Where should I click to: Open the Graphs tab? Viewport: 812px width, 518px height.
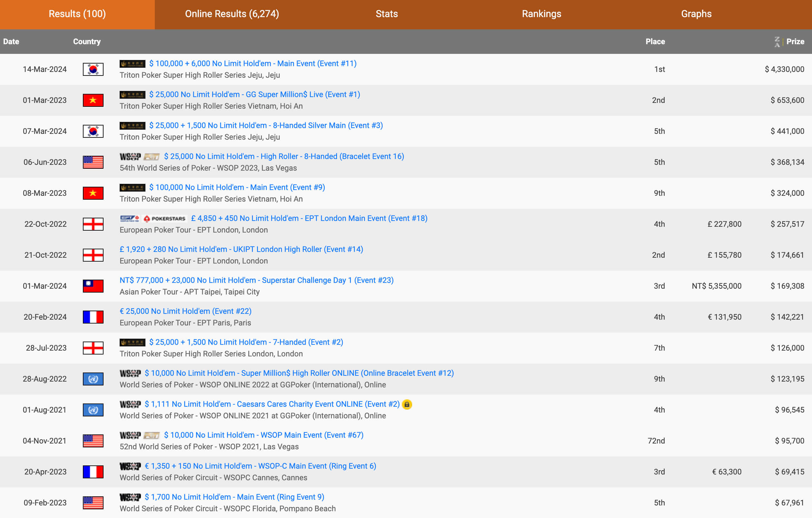(696, 14)
